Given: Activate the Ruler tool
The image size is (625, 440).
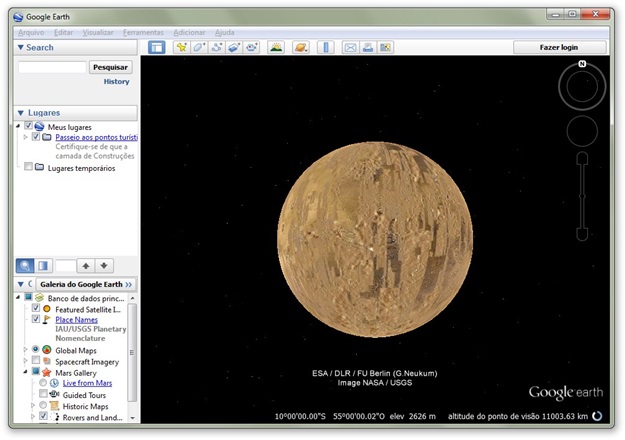Looking at the screenshot, I should [x=326, y=47].
